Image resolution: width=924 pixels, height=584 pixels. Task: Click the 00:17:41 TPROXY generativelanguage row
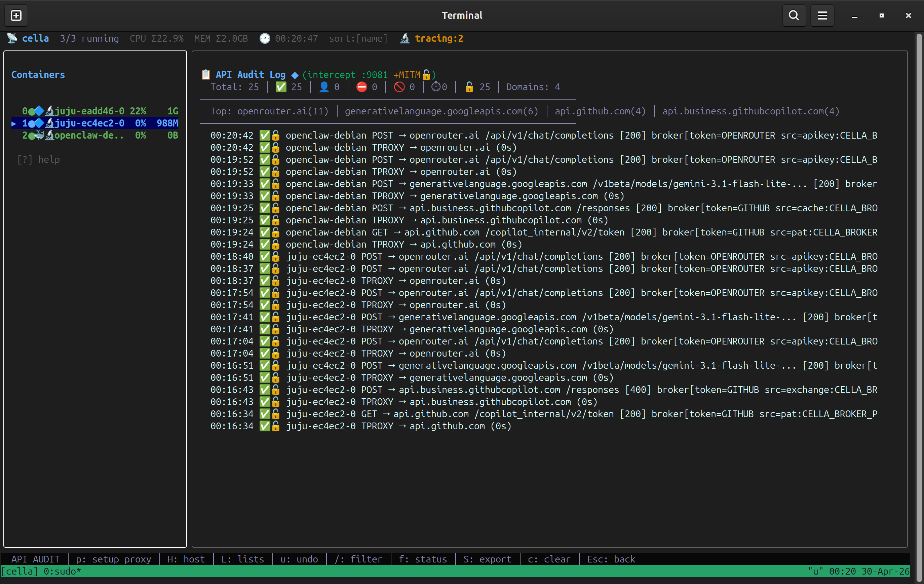pos(412,329)
